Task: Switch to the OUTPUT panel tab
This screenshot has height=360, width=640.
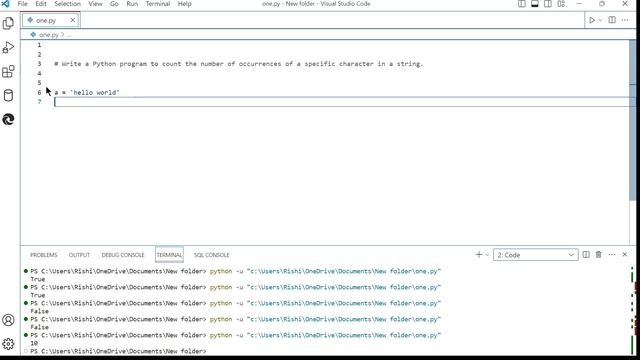Action: 79,255
